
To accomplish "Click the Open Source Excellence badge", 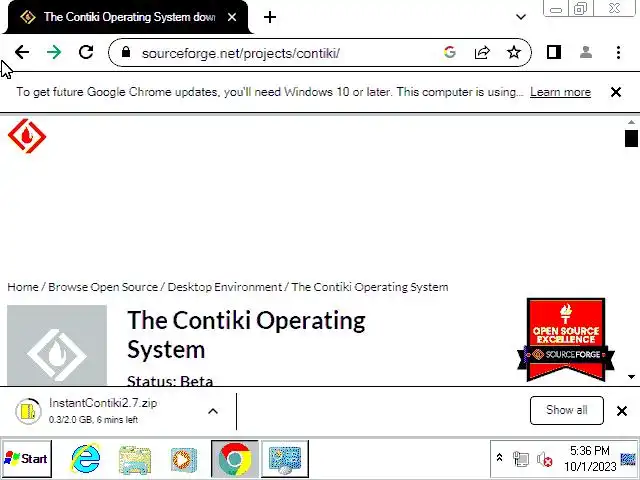I will [566, 340].
